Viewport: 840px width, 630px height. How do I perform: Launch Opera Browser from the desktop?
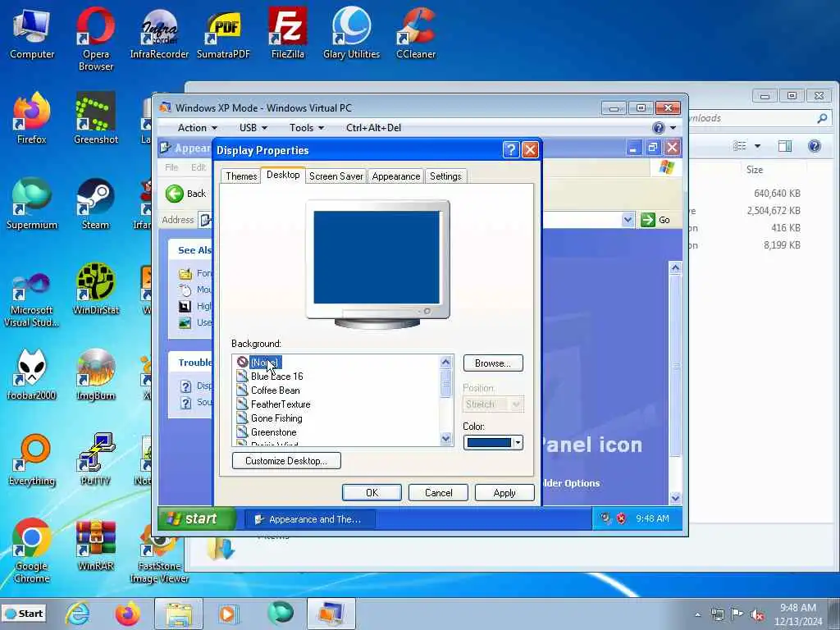96,39
